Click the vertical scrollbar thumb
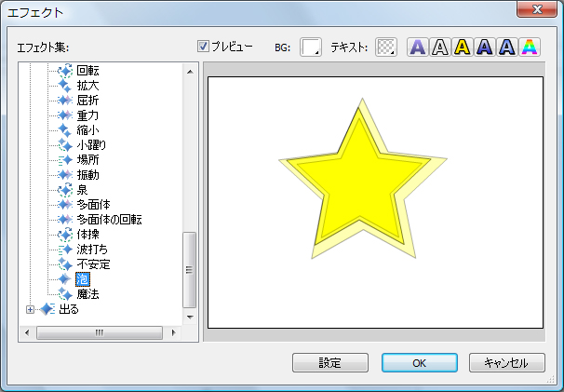 [189, 270]
